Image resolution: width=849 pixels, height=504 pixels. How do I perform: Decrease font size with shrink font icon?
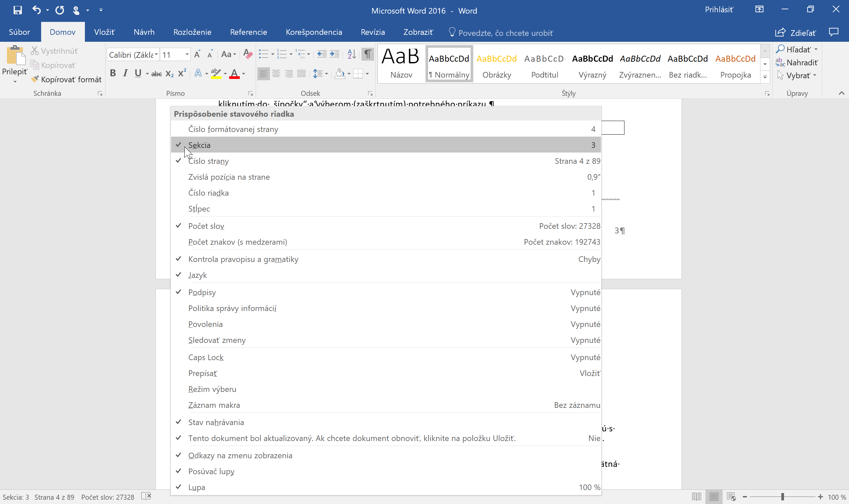click(210, 54)
